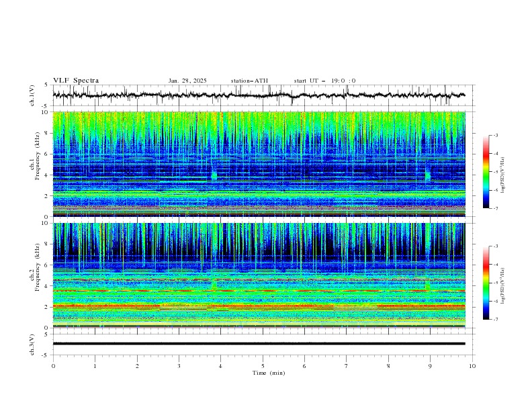Click the ch.1 burst at 4 kHz near minute 4
This screenshot has width=532, height=411.
click(x=214, y=175)
